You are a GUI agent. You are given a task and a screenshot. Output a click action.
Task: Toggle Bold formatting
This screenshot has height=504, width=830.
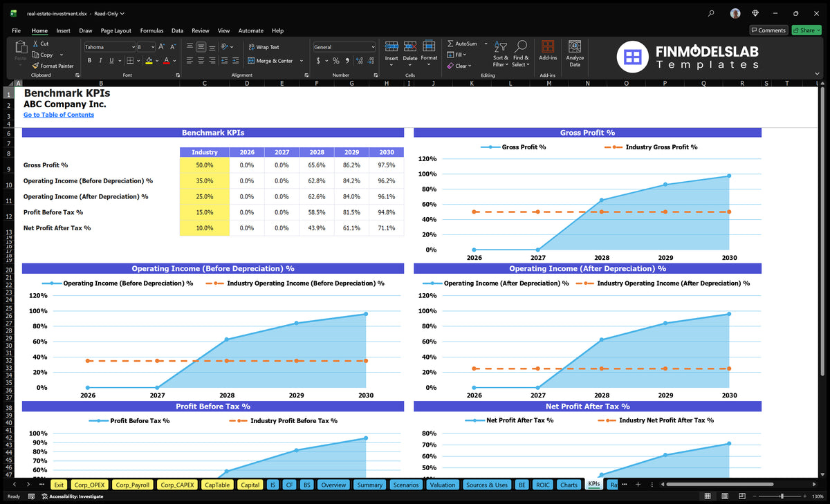point(89,61)
